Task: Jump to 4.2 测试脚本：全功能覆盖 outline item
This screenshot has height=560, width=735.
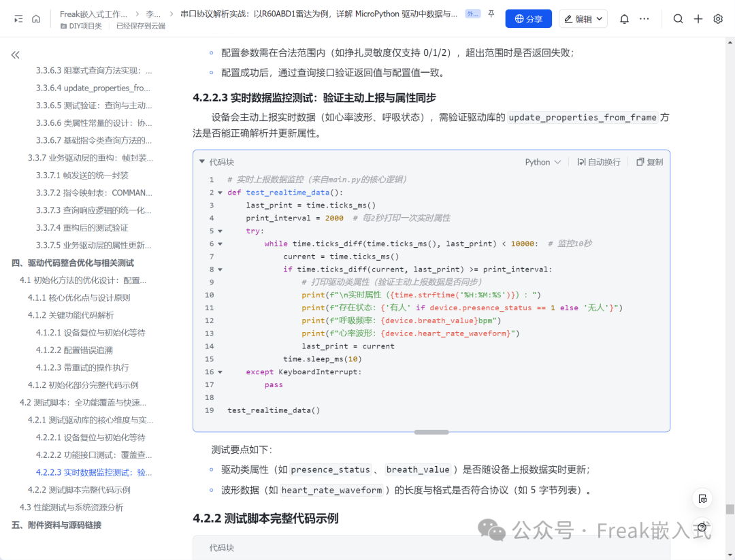Action: [x=83, y=403]
